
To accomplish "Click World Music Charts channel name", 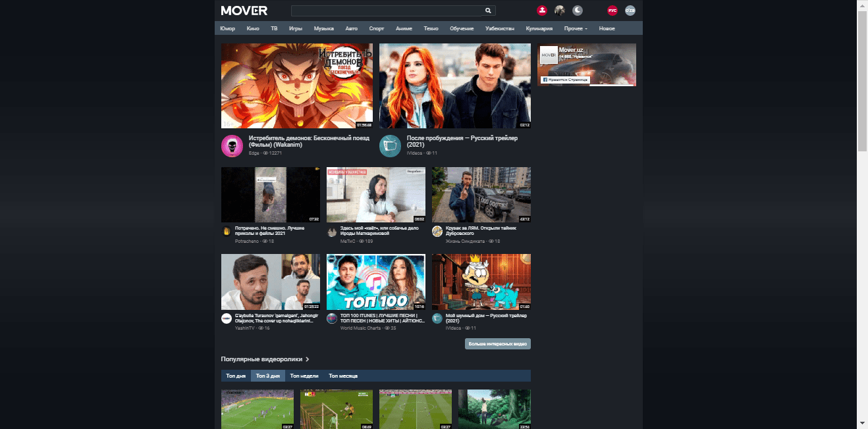I will pos(361,328).
